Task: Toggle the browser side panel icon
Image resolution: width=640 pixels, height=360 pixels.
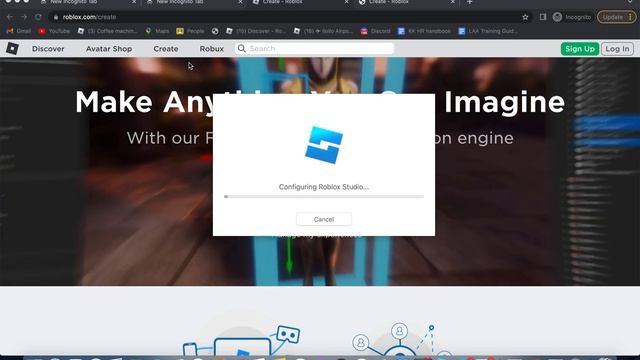Action: 543,17
